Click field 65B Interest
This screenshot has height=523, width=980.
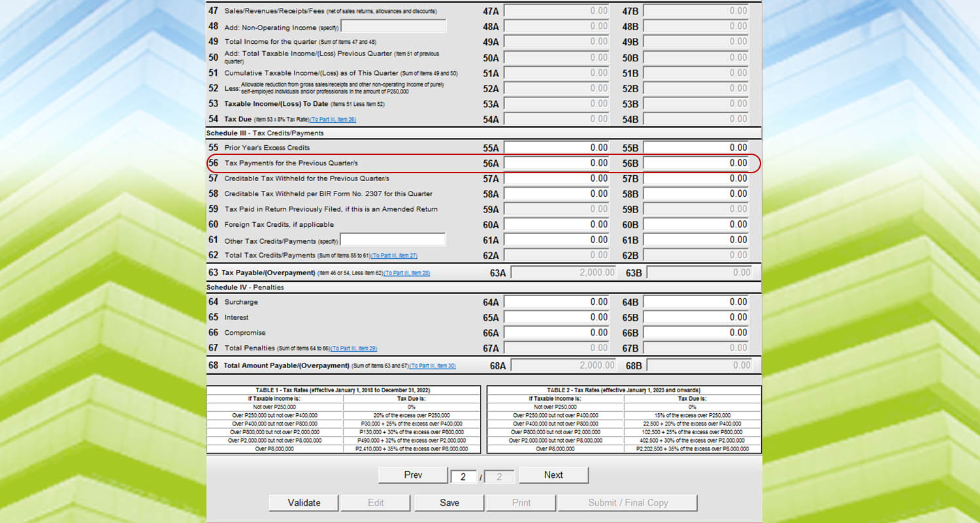click(696, 317)
